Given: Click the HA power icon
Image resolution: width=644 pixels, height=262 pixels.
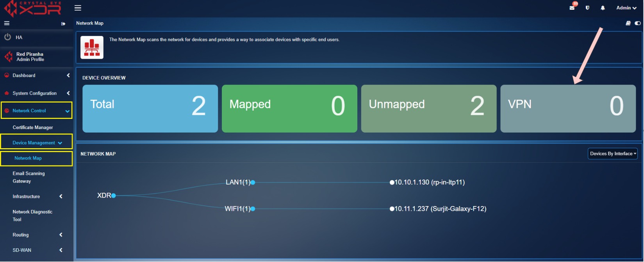Looking at the screenshot, I should (x=7, y=37).
